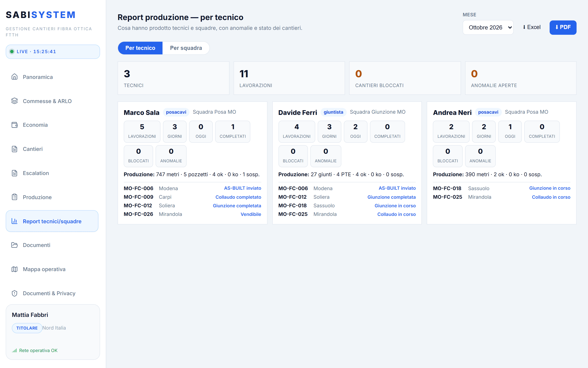Click Marco Sala's posacavi badge

coord(176,112)
